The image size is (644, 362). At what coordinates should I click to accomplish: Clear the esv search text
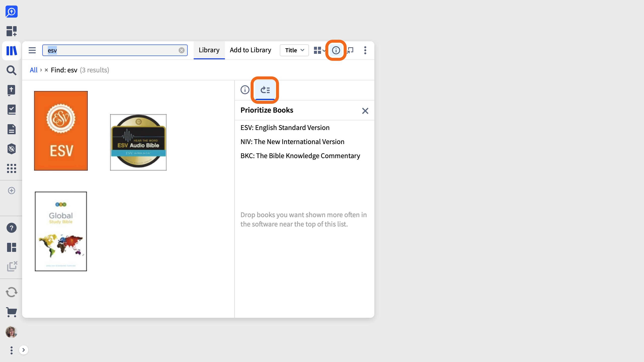(181, 50)
